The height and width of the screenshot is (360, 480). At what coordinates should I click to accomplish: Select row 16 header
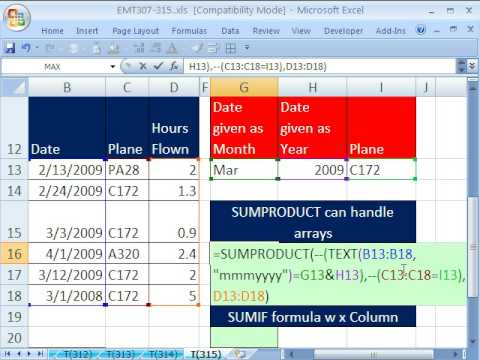click(15, 254)
